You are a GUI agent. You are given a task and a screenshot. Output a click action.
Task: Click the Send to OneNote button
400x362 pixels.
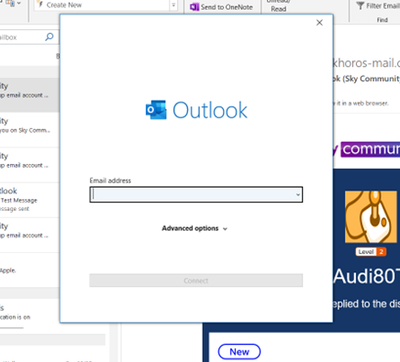click(x=222, y=7)
